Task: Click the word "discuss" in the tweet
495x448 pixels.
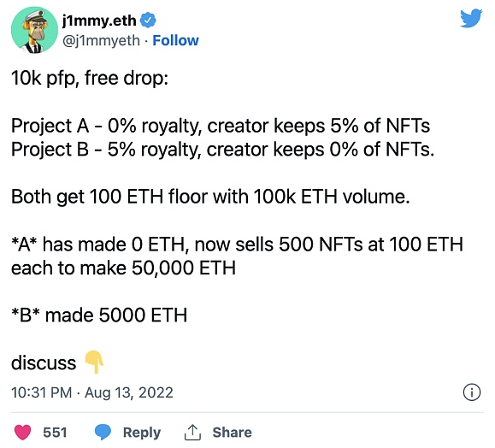Action: [44, 363]
